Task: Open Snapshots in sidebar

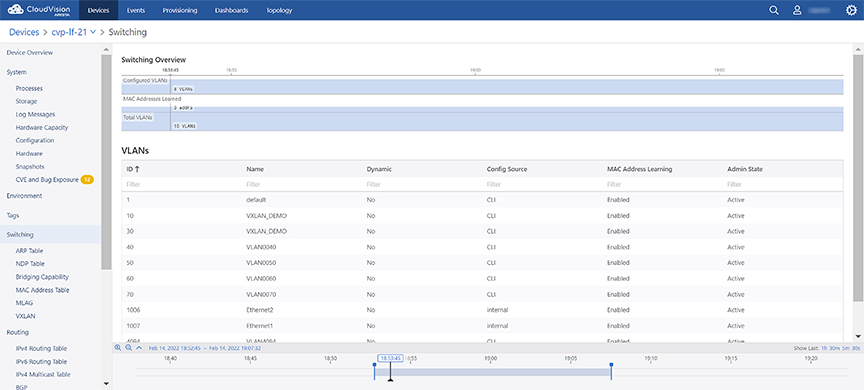Action: pos(30,166)
